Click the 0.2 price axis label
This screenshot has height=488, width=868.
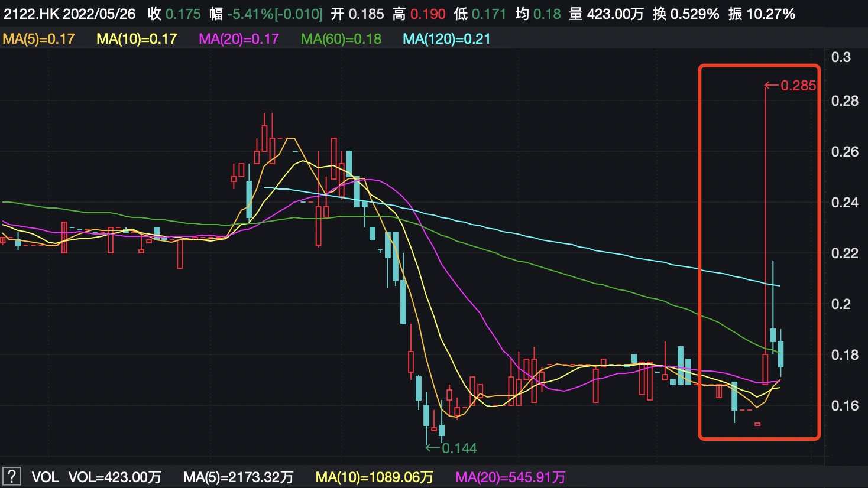tap(841, 304)
